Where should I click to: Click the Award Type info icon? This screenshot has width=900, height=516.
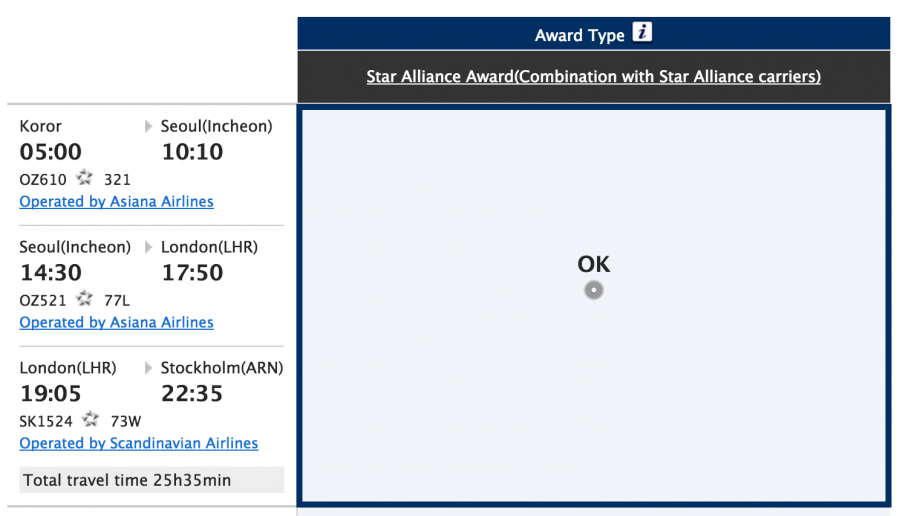[x=643, y=33]
